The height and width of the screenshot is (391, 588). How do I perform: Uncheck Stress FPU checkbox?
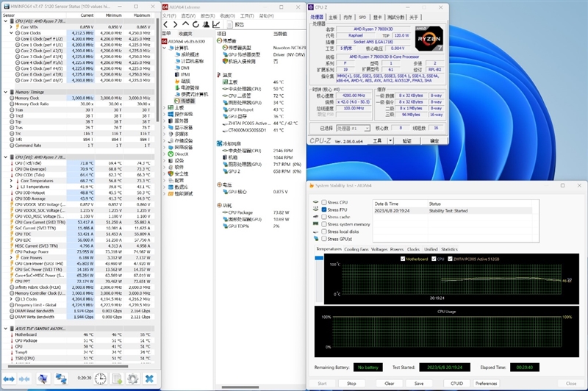[324, 210]
